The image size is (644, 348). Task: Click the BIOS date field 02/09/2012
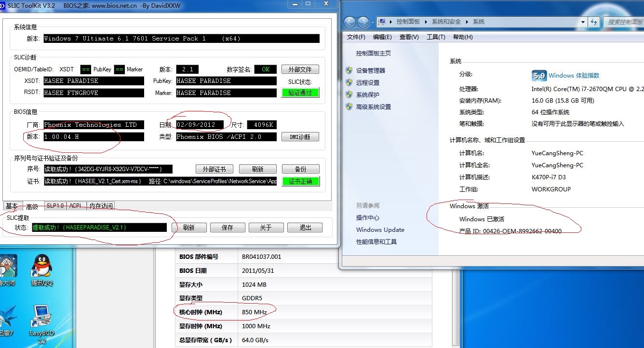(200, 125)
